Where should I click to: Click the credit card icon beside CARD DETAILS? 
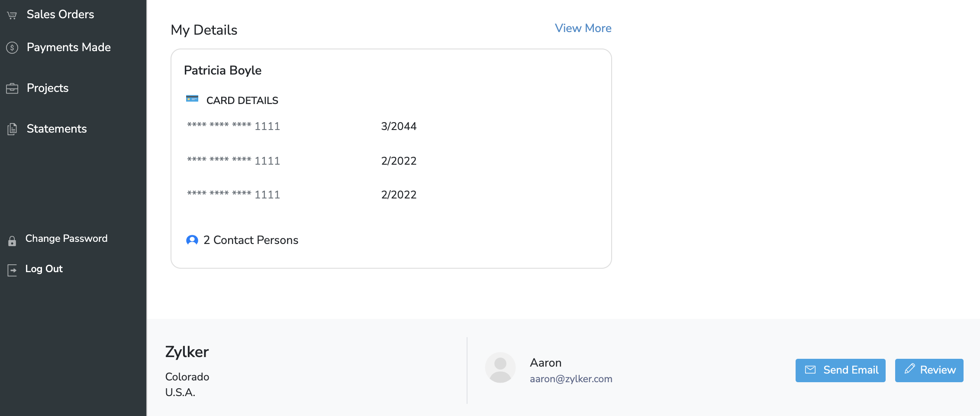pyautogui.click(x=192, y=98)
